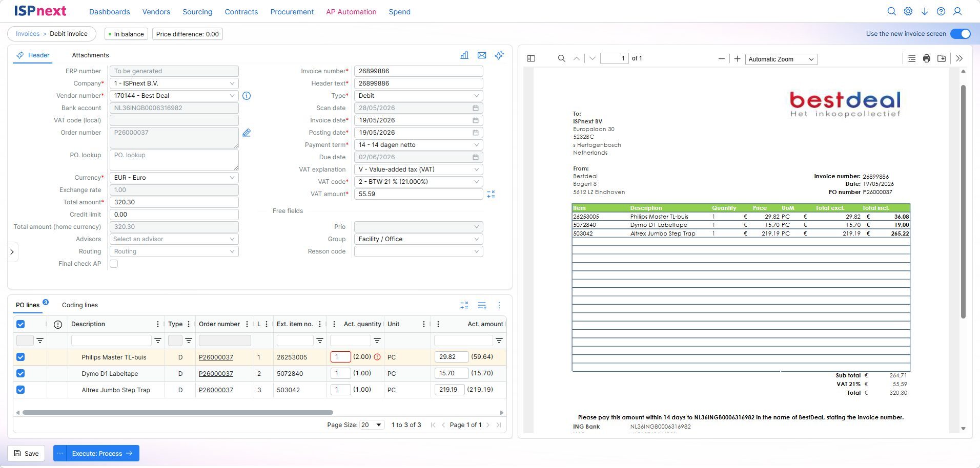Viewport: 980px width, 468px height.
Task: Open the Dashboards menu
Action: coord(109,12)
